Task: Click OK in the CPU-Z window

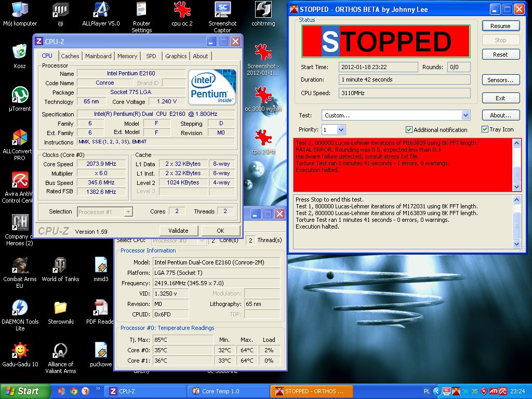Action: click(x=220, y=231)
